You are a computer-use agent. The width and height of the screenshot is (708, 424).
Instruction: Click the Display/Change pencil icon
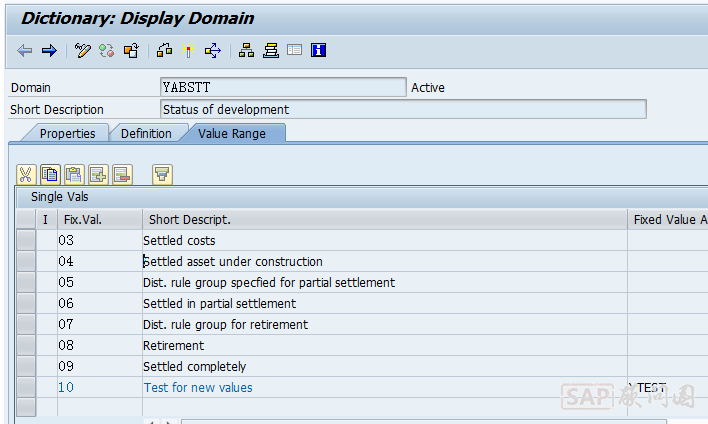click(83, 50)
